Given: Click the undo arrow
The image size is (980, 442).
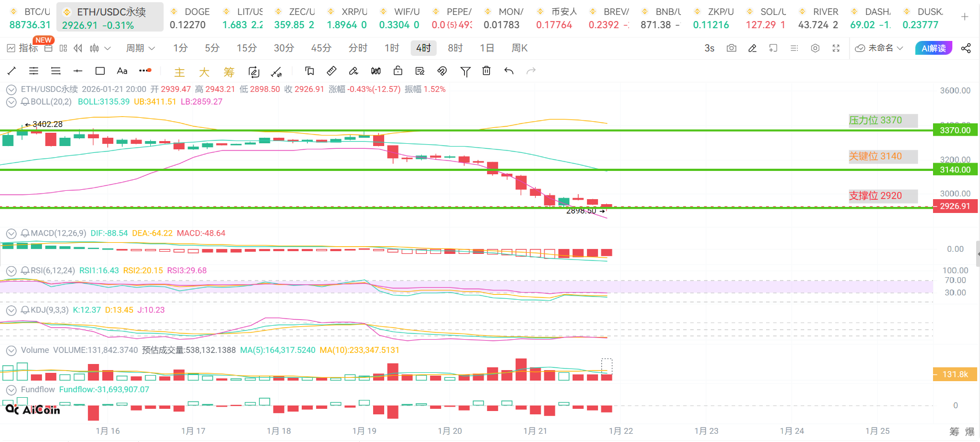Looking at the screenshot, I should [x=509, y=71].
